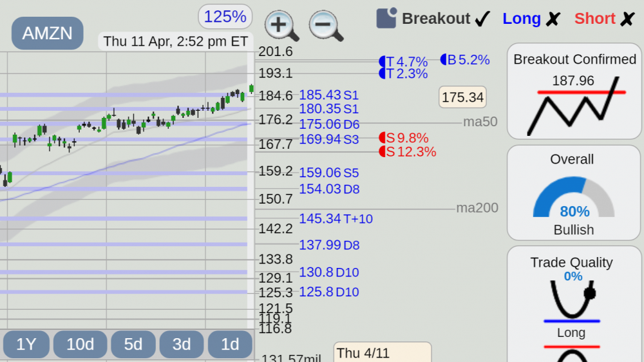Select the 185.43 S1 support level

coord(328,95)
